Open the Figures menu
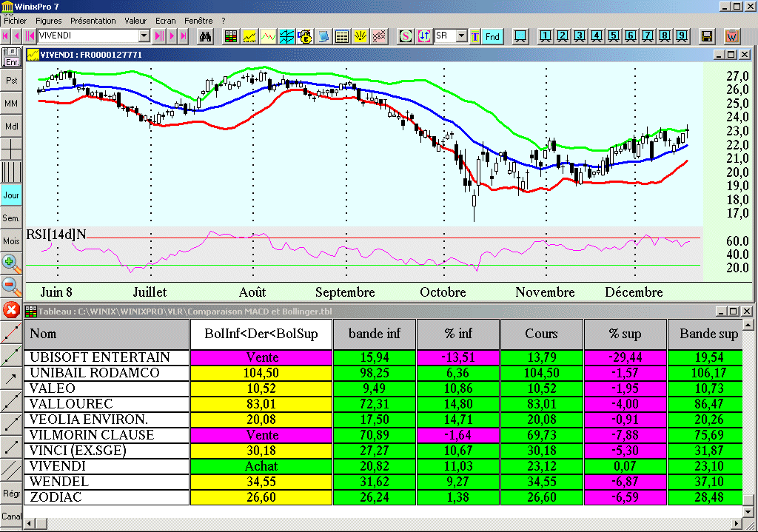The height and width of the screenshot is (532, 758). tap(49, 21)
